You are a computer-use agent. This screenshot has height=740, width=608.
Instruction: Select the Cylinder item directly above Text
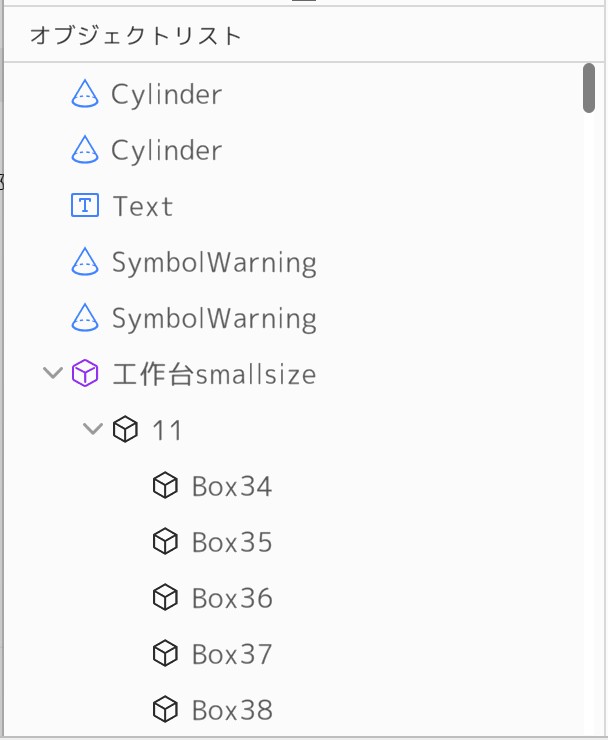click(166, 150)
